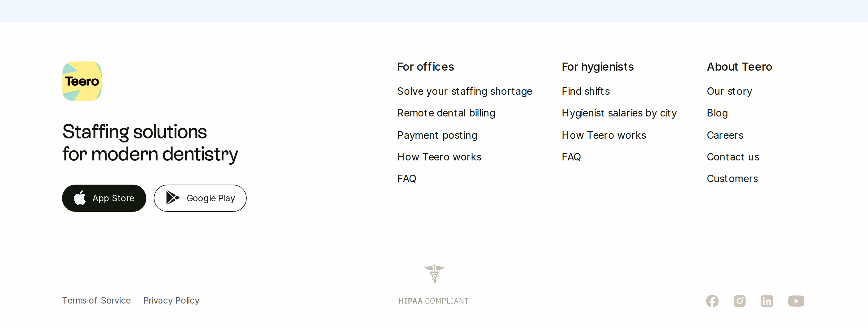Open the Careers link

[725, 135]
